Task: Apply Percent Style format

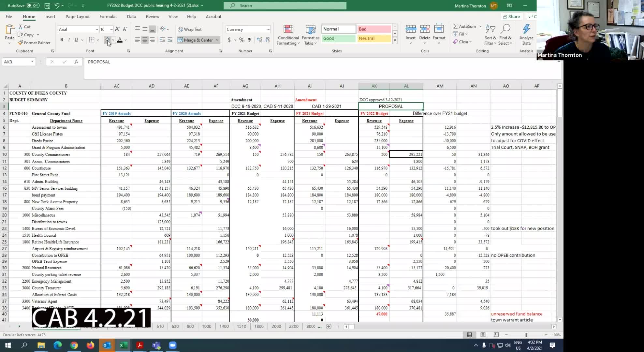Action: click(242, 40)
